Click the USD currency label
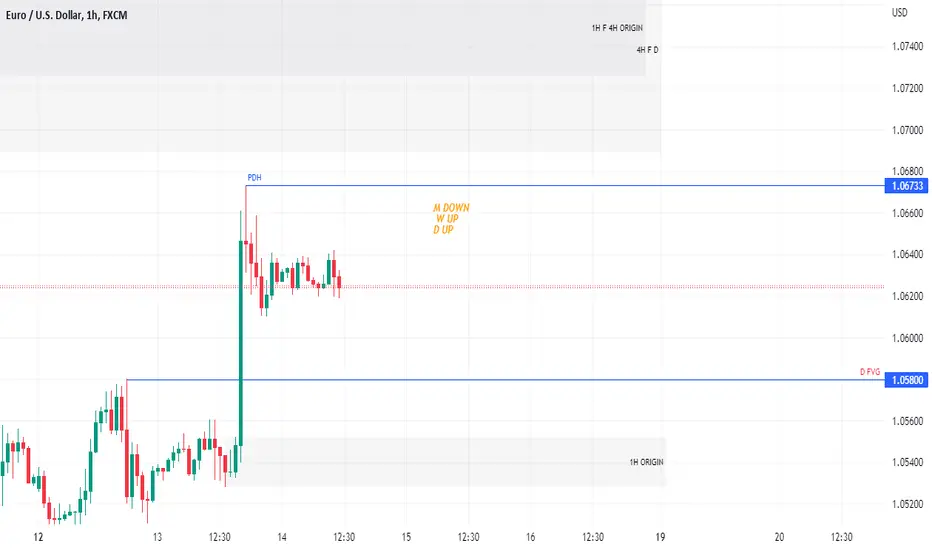932x550 pixels. pyautogui.click(x=899, y=12)
